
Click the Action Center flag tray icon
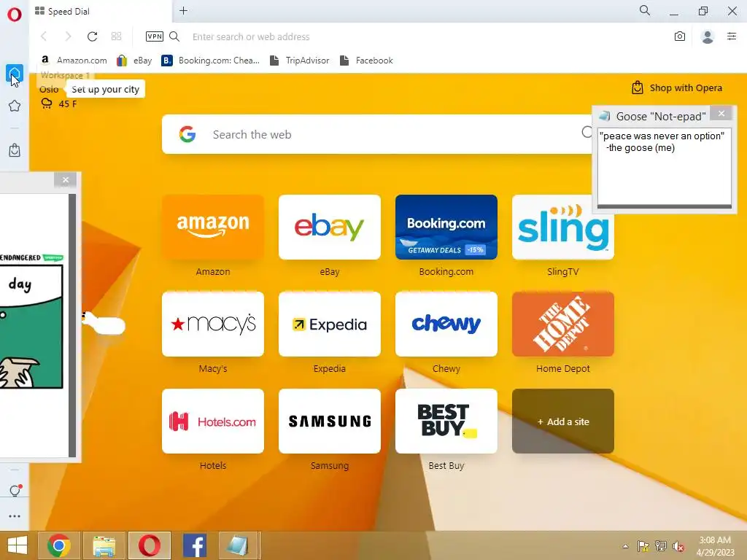pos(643,546)
